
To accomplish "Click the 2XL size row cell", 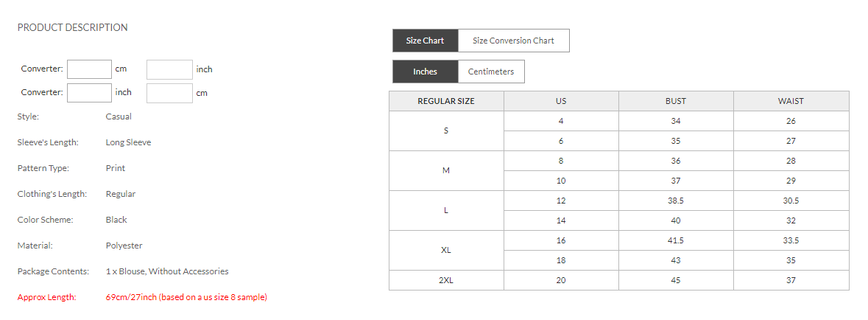I will 446,280.
